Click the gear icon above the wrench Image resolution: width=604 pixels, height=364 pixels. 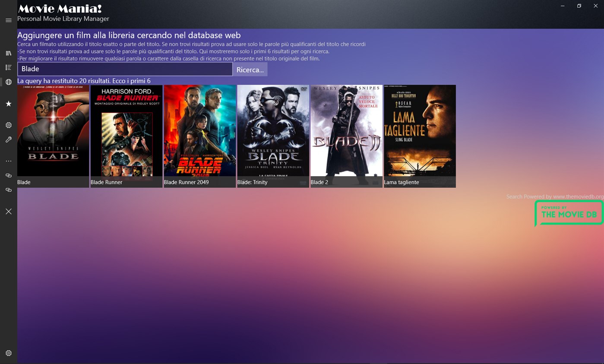8,125
